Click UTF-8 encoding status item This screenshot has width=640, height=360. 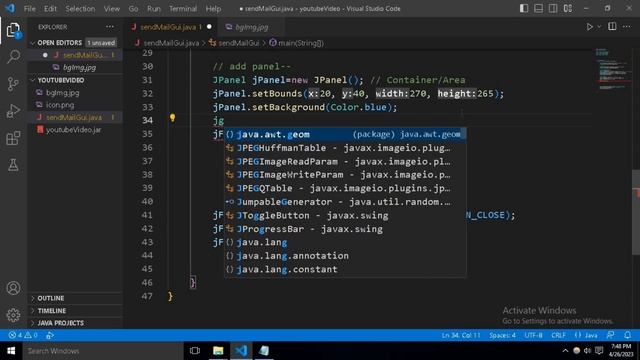point(533,335)
